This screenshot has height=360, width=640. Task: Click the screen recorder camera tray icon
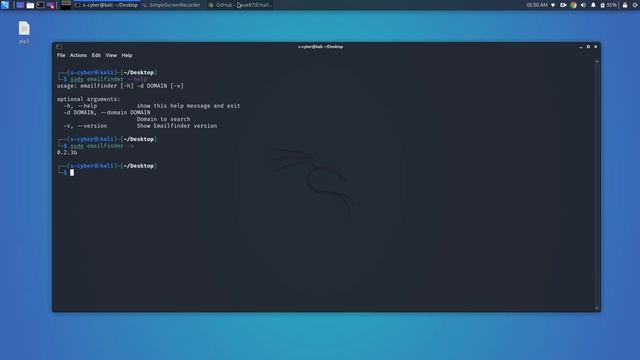(563, 5)
